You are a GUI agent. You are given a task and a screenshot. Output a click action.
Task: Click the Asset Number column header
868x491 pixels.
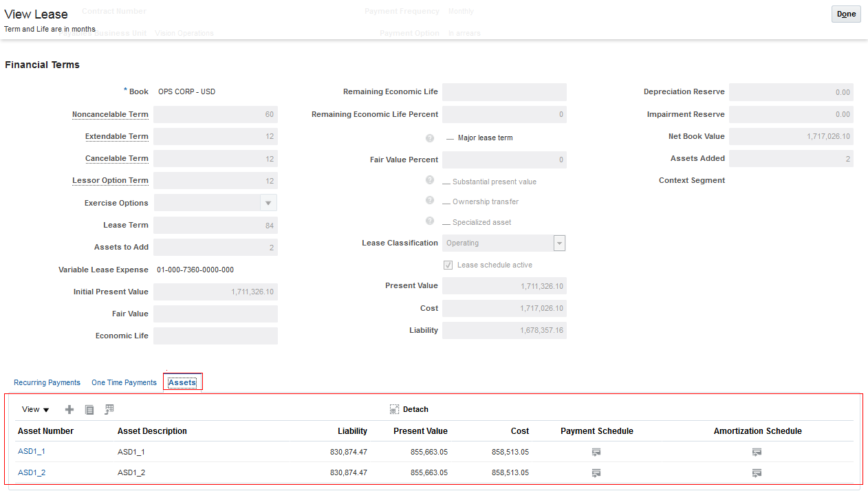point(45,431)
